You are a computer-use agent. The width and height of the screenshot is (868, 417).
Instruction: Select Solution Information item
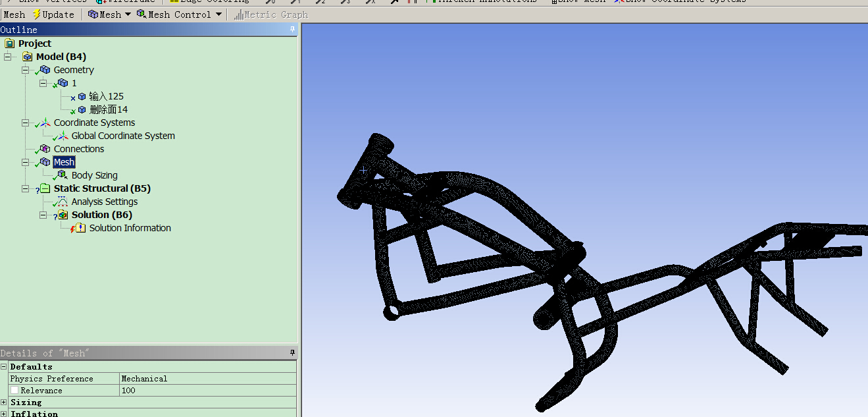(130, 228)
